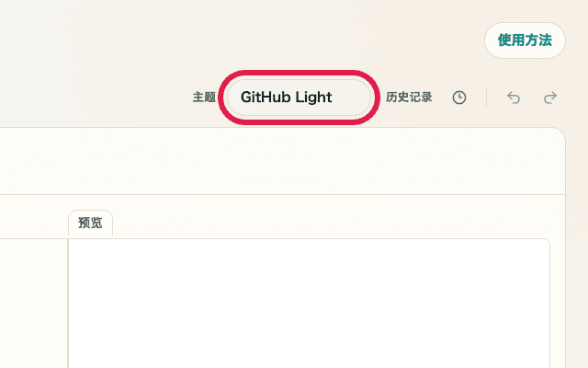The height and width of the screenshot is (368, 588).
Task: Click the 主题 label
Action: [204, 98]
